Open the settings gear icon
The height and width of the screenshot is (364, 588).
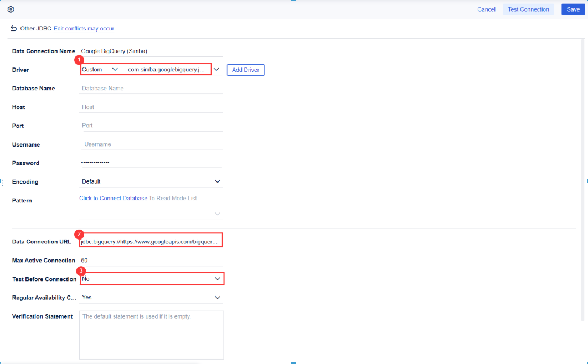(x=11, y=9)
